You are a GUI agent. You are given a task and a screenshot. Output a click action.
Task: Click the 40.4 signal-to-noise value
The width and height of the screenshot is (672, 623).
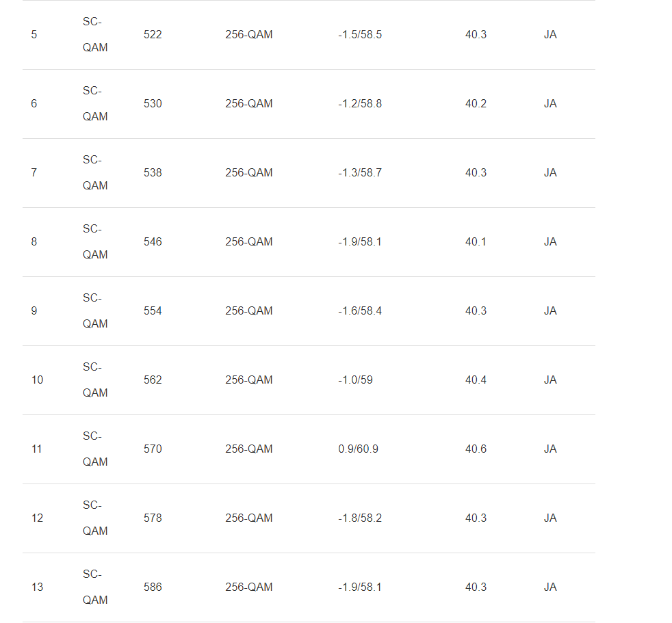(476, 380)
